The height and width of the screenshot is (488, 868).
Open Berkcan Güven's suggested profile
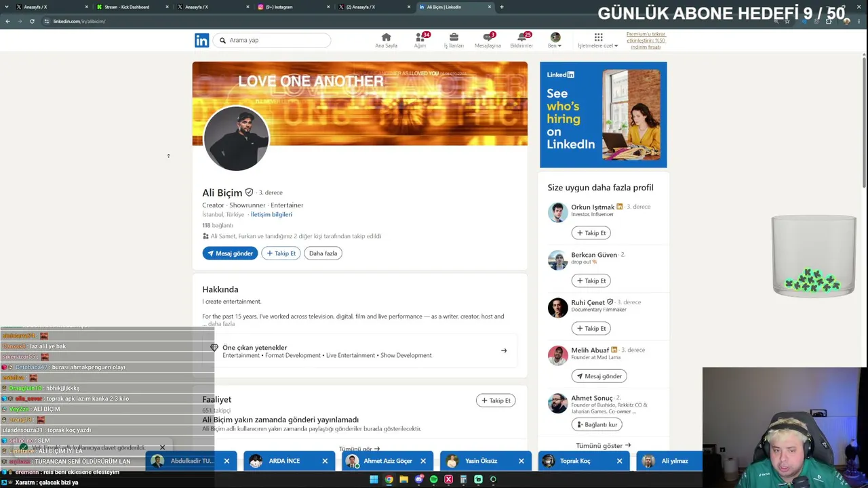coord(594,255)
